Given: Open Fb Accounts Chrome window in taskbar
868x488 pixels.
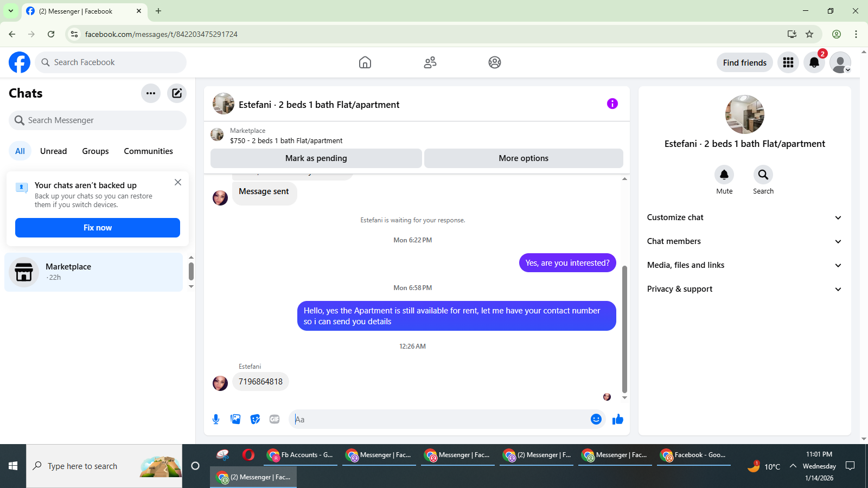Looking at the screenshot, I should coord(301,455).
